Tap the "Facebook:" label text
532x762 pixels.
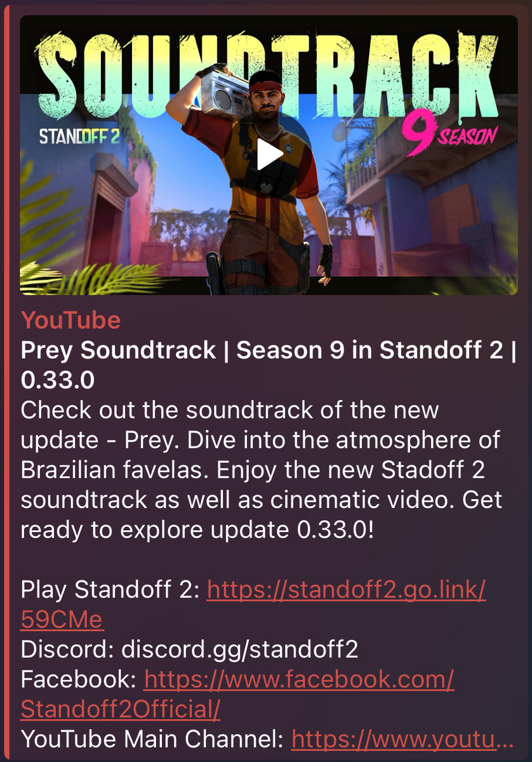(79, 679)
